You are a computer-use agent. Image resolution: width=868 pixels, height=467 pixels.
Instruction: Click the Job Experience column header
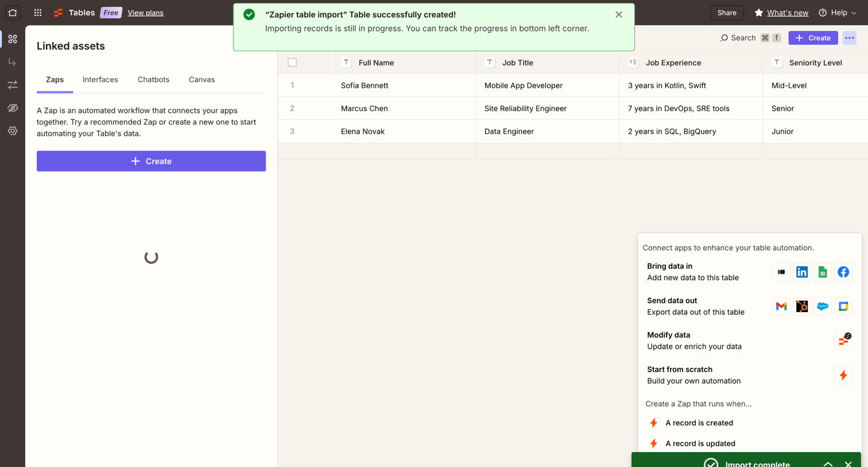[x=691, y=63]
